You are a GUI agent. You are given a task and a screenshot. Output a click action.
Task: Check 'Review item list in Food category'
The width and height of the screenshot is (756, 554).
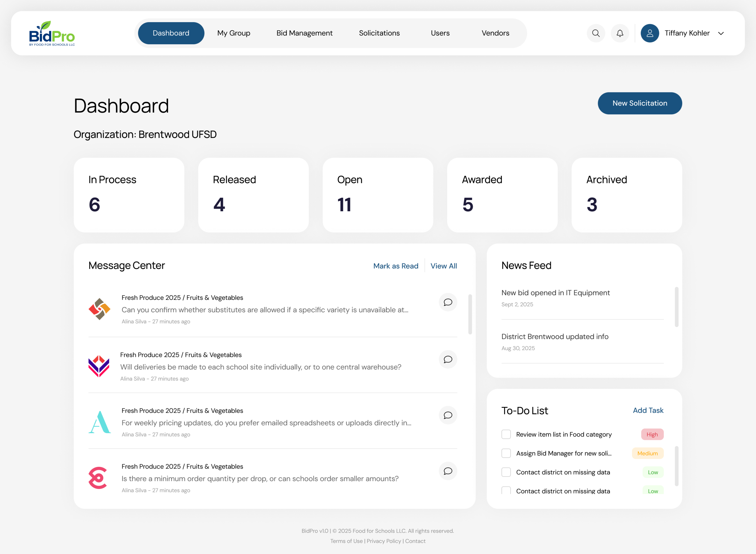(506, 434)
